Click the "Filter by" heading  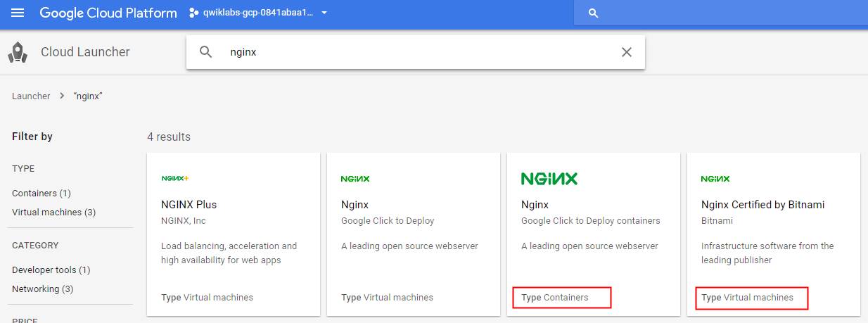(32, 137)
